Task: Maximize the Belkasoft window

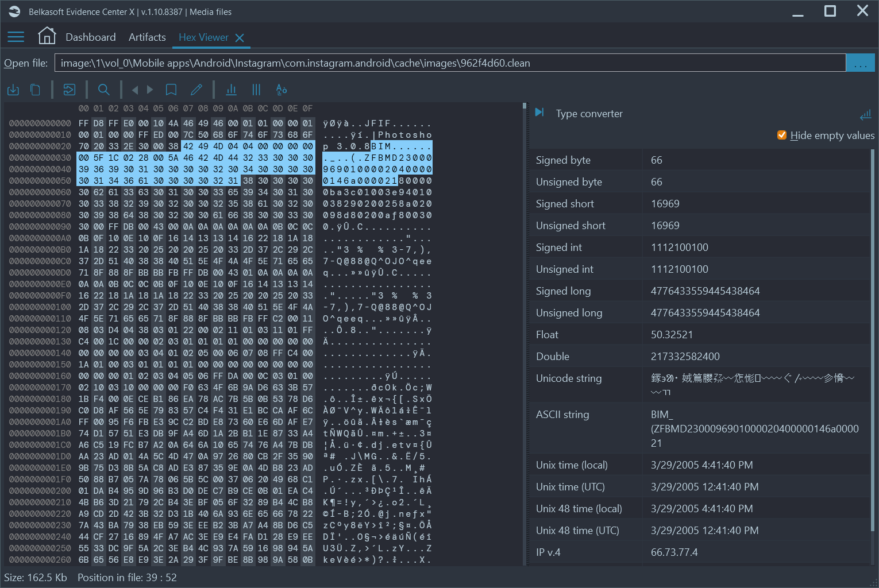Action: coord(830,11)
